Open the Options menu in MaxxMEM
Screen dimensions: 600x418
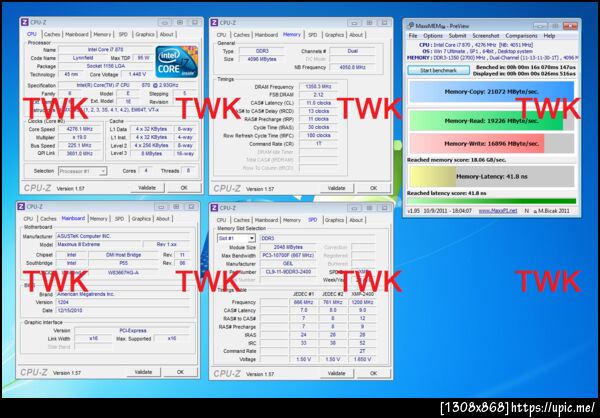[x=433, y=36]
